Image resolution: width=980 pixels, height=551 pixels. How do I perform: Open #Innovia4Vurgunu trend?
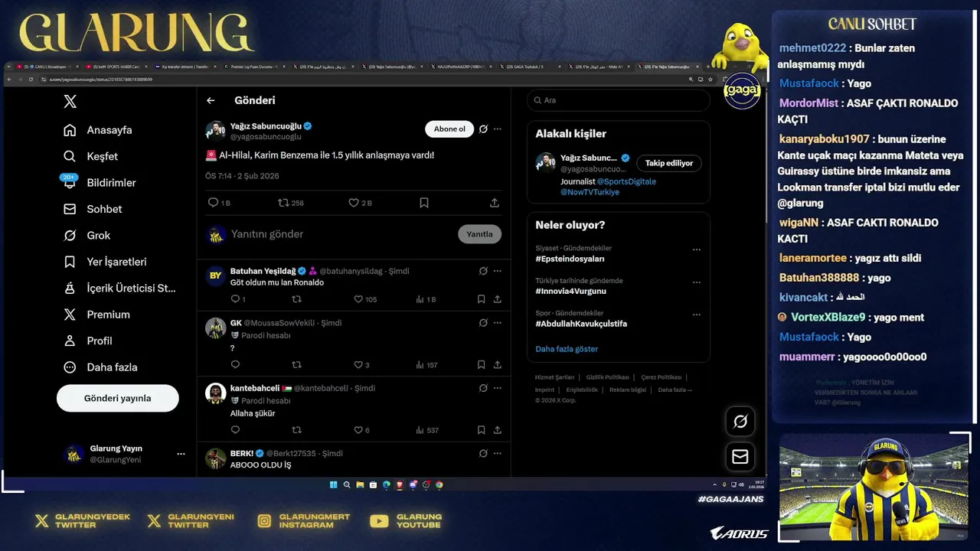point(570,291)
